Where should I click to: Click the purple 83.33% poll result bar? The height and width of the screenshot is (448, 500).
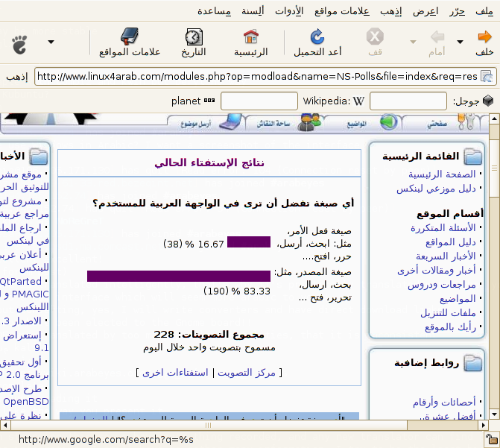coord(178,277)
